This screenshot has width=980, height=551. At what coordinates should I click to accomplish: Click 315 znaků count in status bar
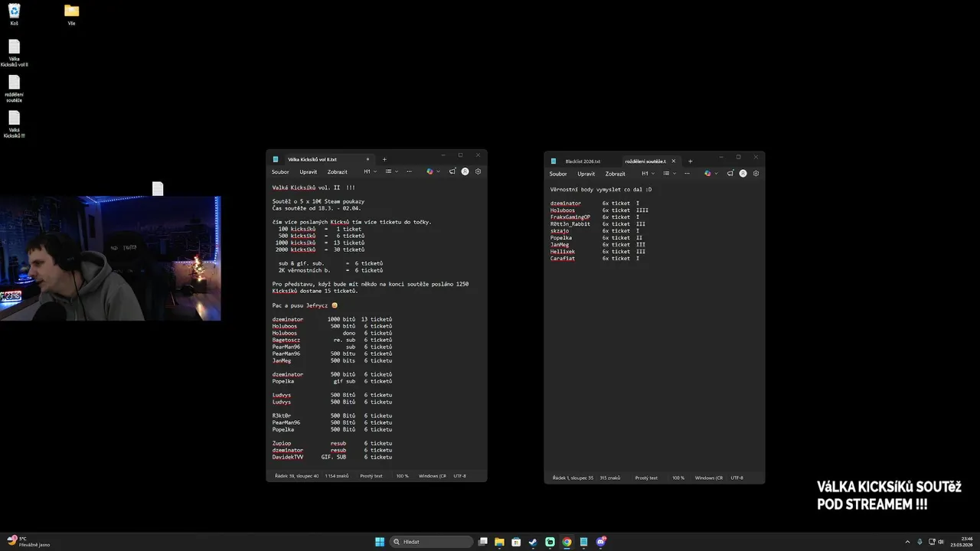click(x=611, y=478)
